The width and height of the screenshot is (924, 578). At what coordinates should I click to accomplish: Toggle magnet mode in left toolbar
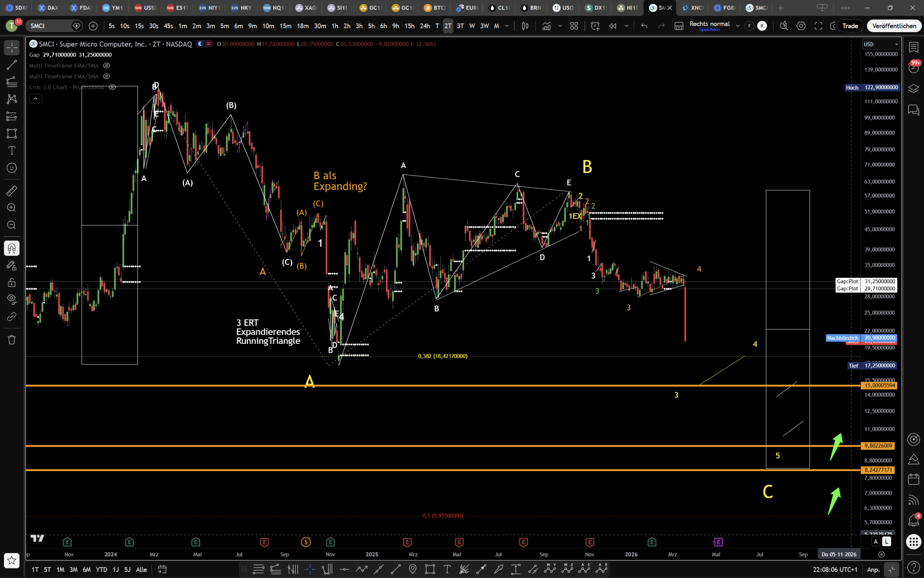[x=11, y=249]
